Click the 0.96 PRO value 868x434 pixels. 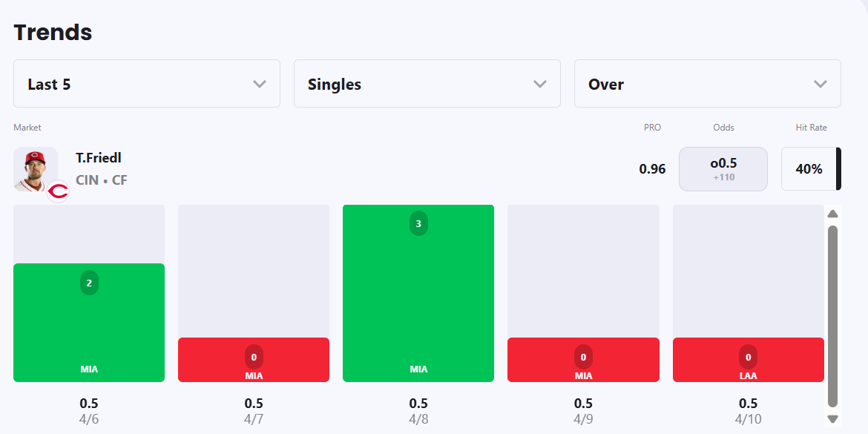tap(652, 169)
